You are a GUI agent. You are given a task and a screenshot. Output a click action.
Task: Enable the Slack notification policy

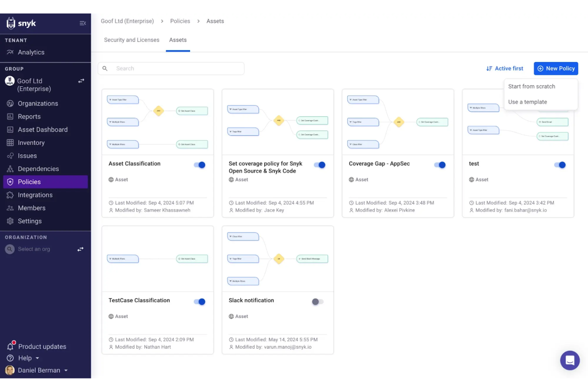(x=317, y=301)
